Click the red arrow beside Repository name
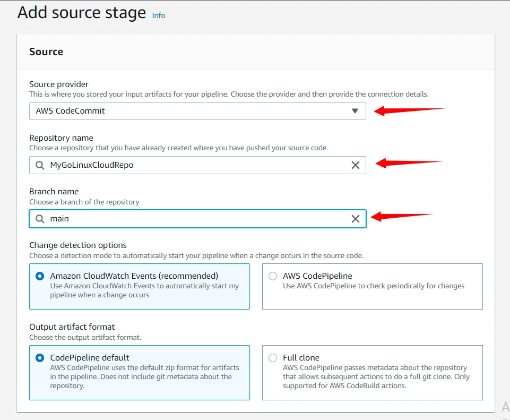 [409, 163]
